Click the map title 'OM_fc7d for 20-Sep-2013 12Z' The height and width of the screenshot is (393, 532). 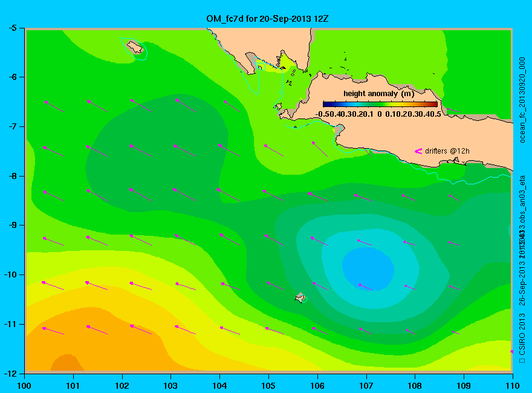(267, 19)
